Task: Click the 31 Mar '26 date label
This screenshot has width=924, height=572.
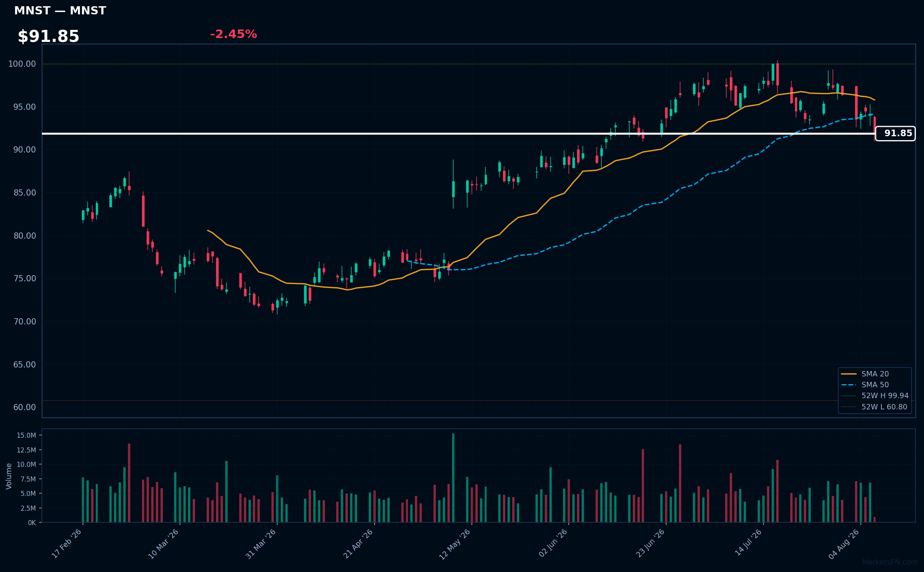Action: [x=261, y=544]
